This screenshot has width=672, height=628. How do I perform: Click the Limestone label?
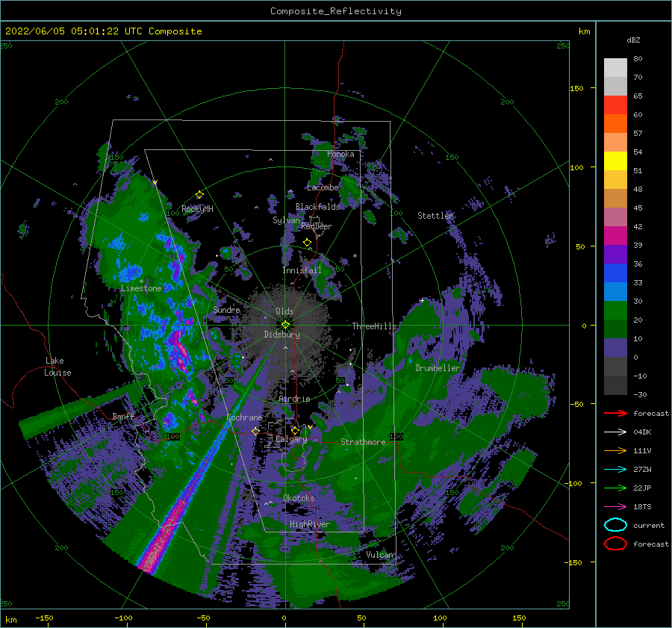click(x=141, y=288)
